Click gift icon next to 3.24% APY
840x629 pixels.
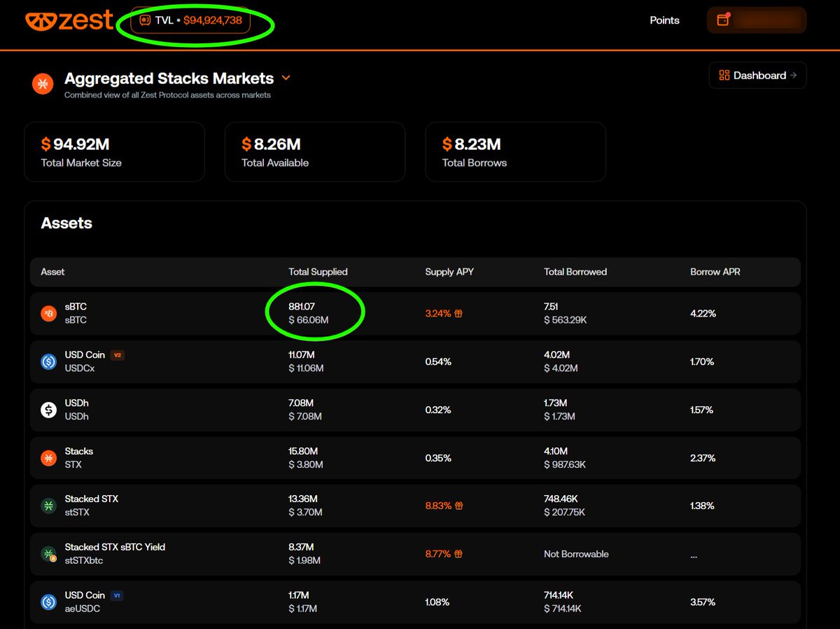click(458, 314)
